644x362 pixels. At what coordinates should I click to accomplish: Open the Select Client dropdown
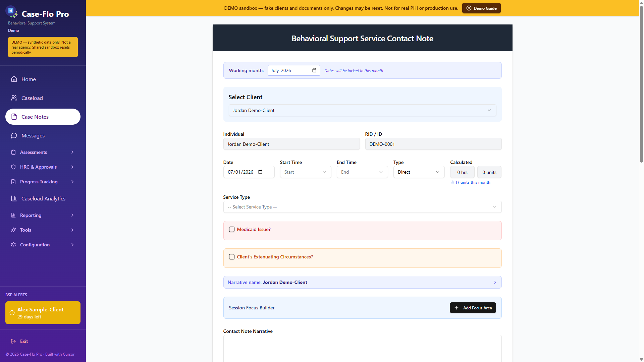362,110
